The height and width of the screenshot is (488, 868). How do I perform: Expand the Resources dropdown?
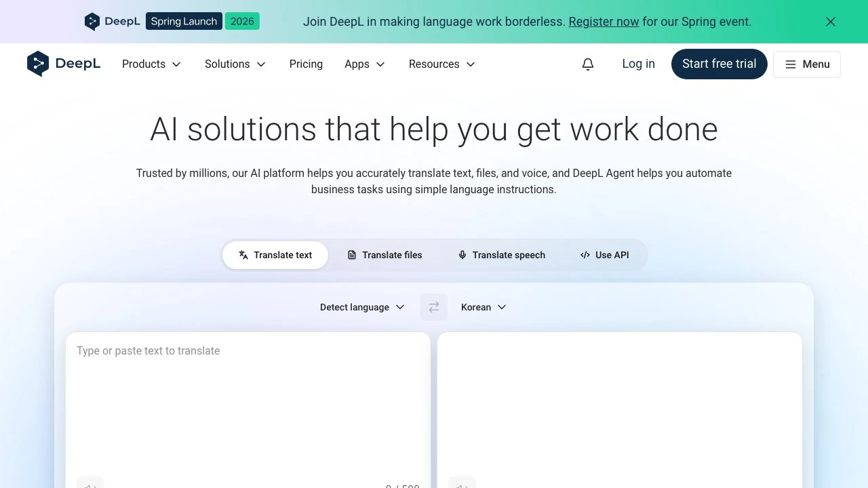(x=442, y=64)
